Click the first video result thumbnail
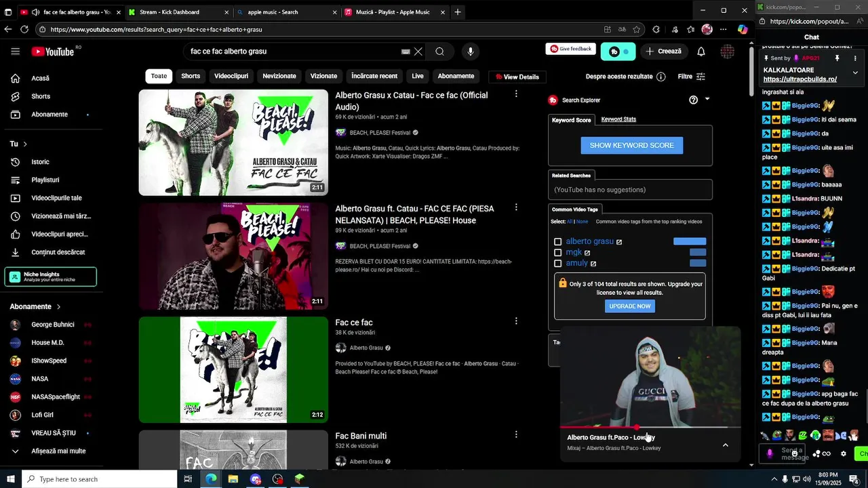Image resolution: width=868 pixels, height=488 pixels. pos(233,142)
